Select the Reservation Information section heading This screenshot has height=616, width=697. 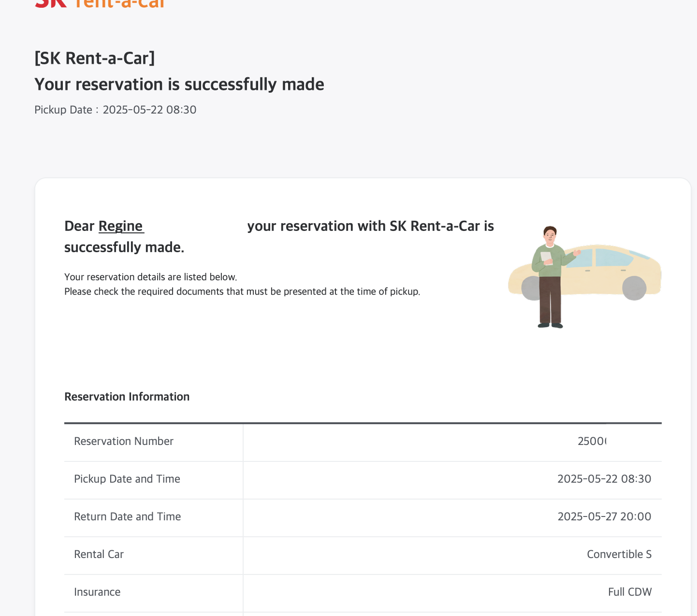127,397
